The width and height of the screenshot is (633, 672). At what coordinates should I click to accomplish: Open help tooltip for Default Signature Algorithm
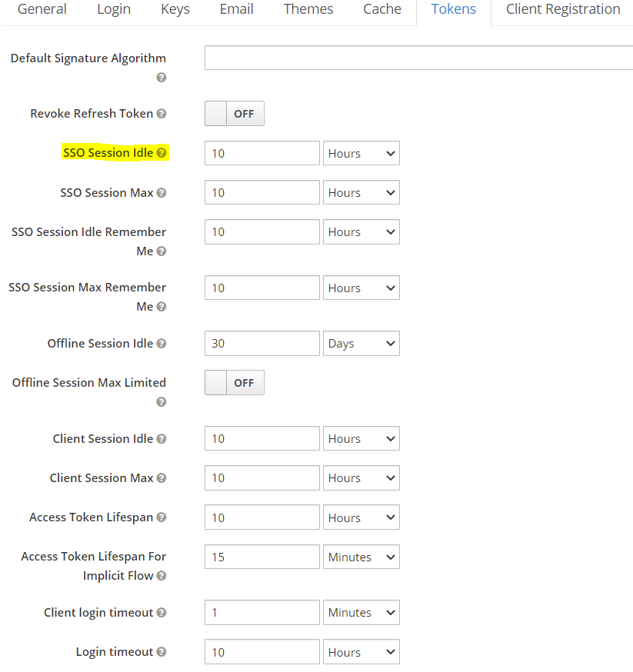point(162,78)
